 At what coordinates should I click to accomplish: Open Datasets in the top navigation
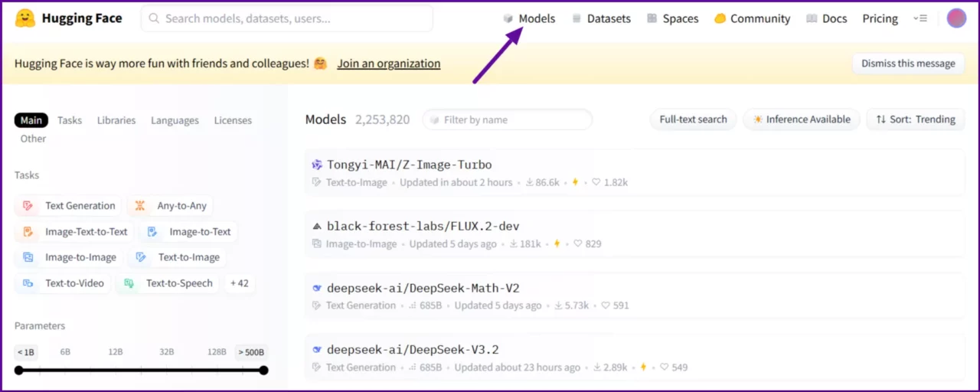[601, 18]
